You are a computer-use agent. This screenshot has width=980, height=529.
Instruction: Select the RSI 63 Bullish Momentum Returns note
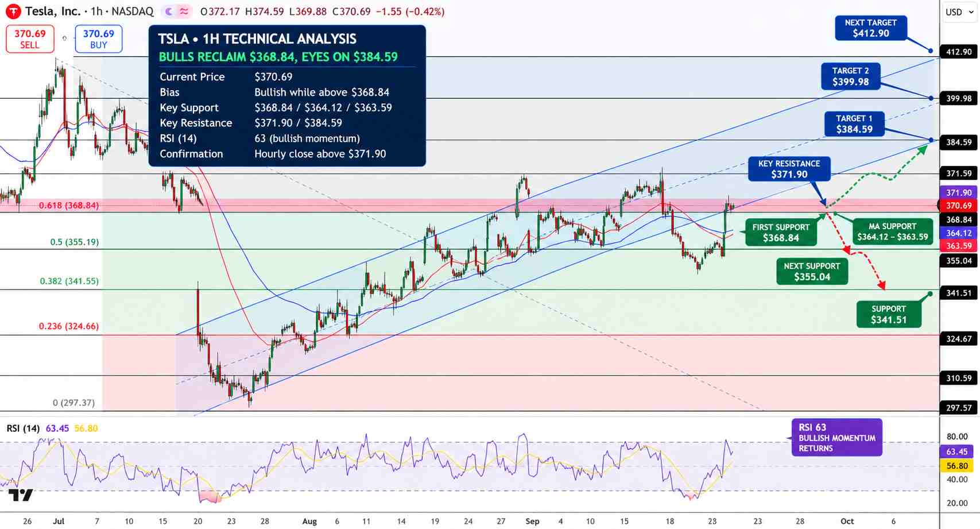pyautogui.click(x=837, y=438)
